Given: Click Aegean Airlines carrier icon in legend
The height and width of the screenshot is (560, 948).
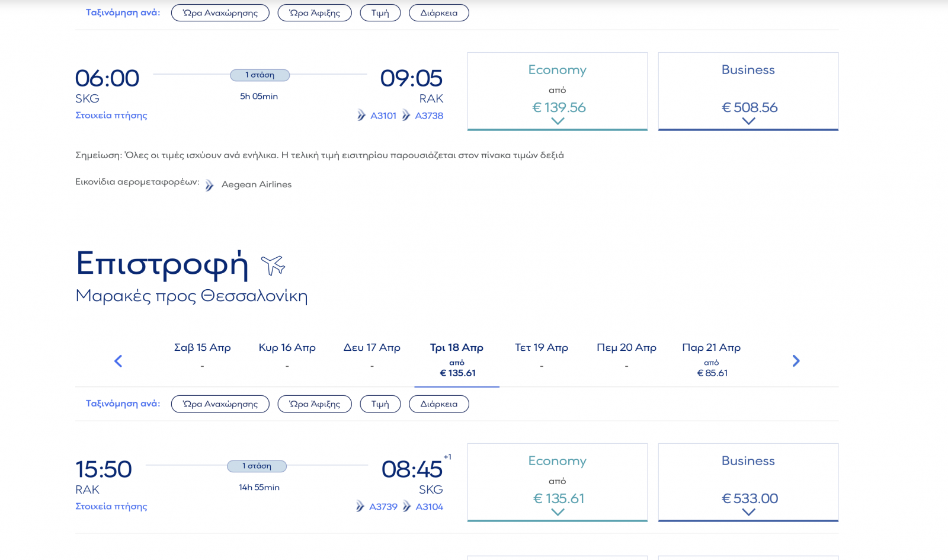Looking at the screenshot, I should pyautogui.click(x=210, y=185).
